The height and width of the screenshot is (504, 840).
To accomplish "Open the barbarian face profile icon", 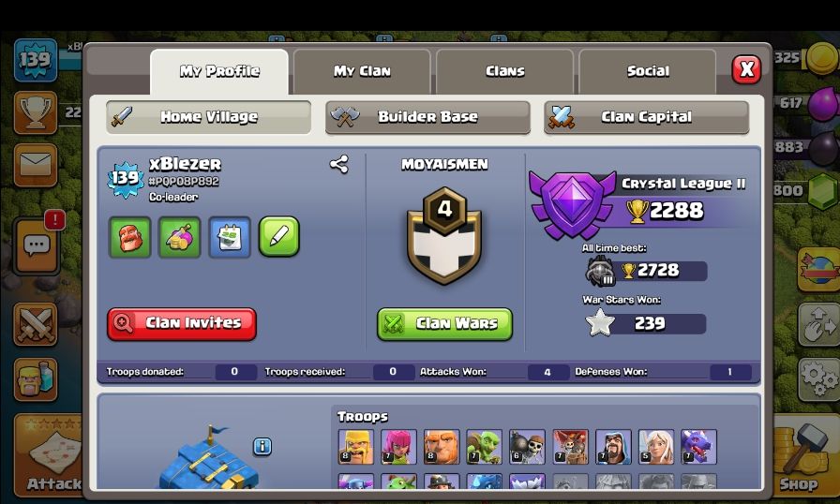I will click(129, 237).
